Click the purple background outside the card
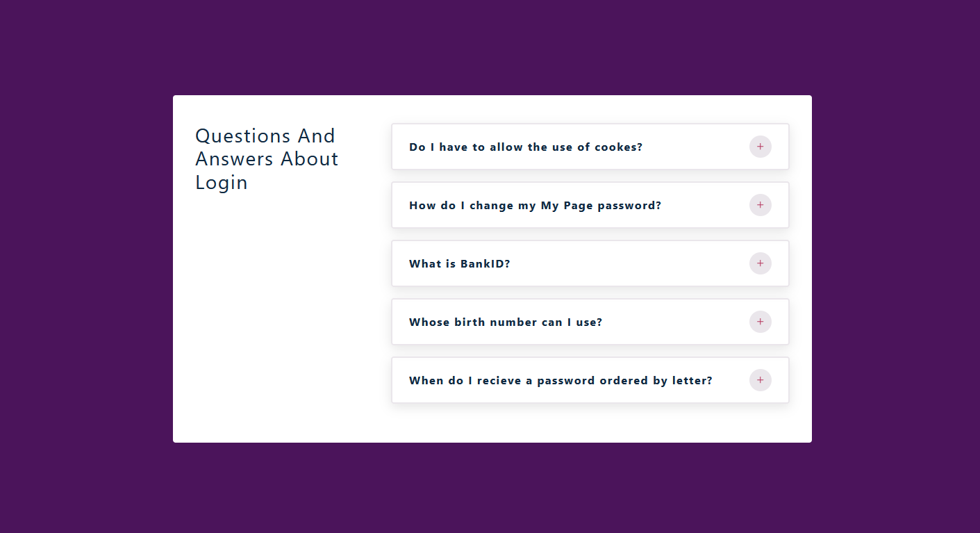Image resolution: width=980 pixels, height=533 pixels. pyautogui.click(x=83, y=278)
